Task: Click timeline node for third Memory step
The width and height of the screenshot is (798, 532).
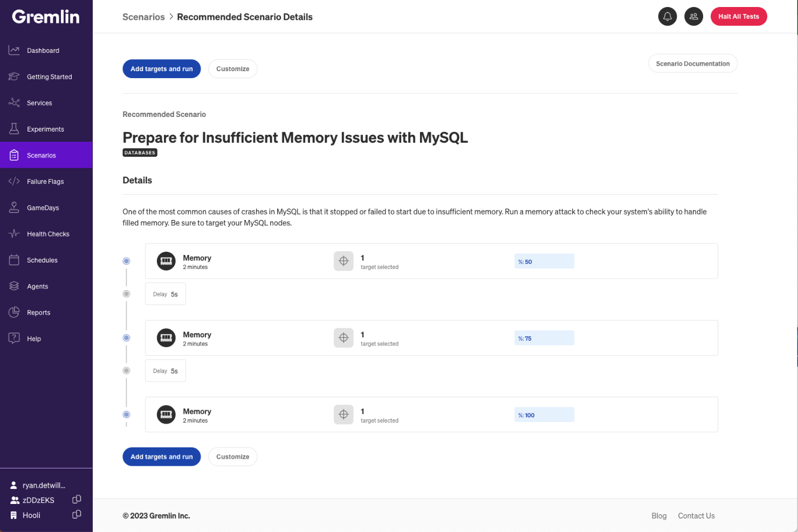Action: pyautogui.click(x=126, y=414)
